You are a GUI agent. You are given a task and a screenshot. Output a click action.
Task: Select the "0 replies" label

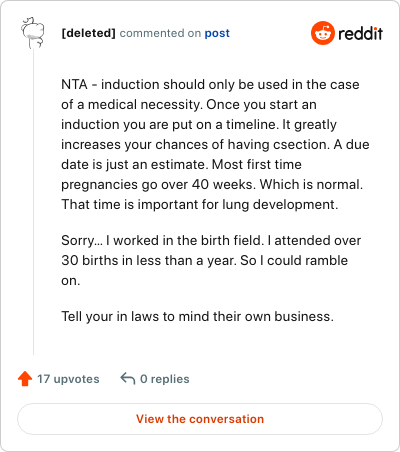[165, 379]
